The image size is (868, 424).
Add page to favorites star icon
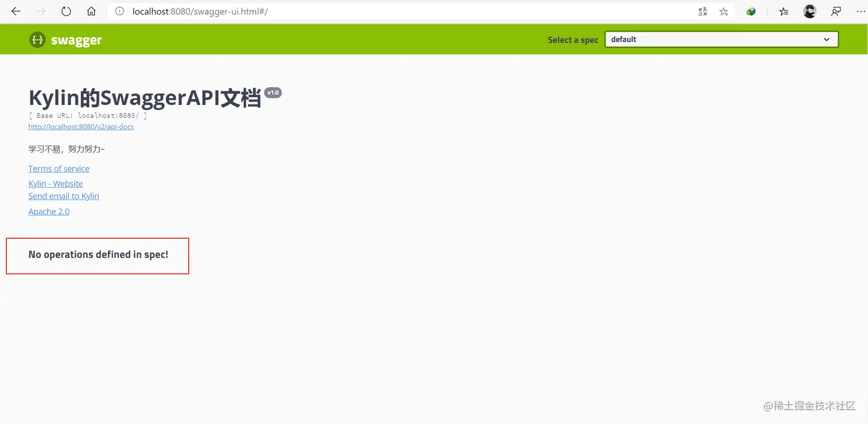coord(723,11)
